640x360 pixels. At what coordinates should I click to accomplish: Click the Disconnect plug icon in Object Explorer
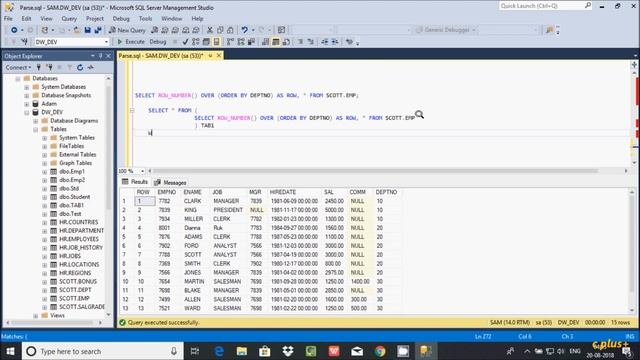[x=49, y=67]
